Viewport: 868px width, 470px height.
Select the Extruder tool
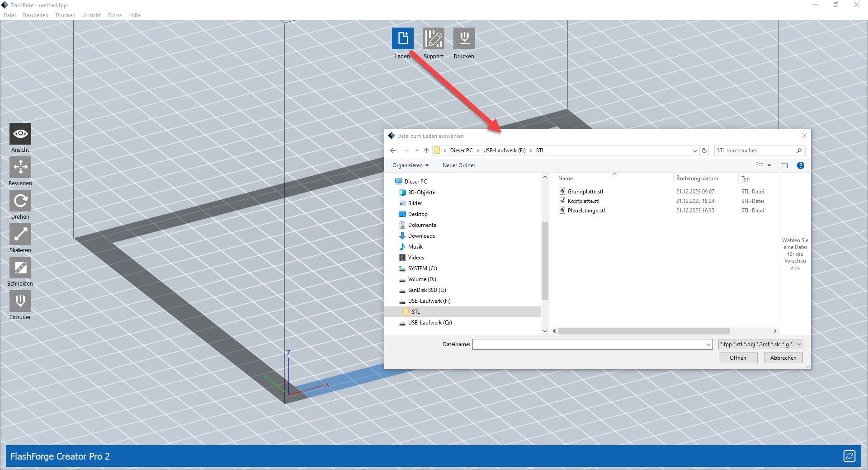[x=20, y=301]
